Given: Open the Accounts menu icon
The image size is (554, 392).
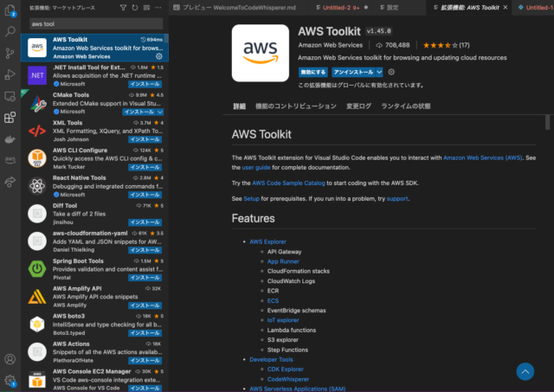Looking at the screenshot, I should click(10, 359).
